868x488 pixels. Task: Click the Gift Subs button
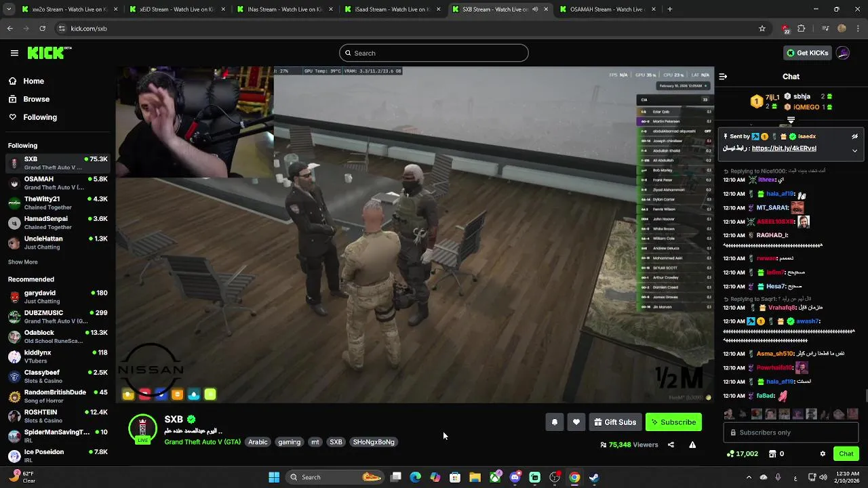[x=614, y=422]
